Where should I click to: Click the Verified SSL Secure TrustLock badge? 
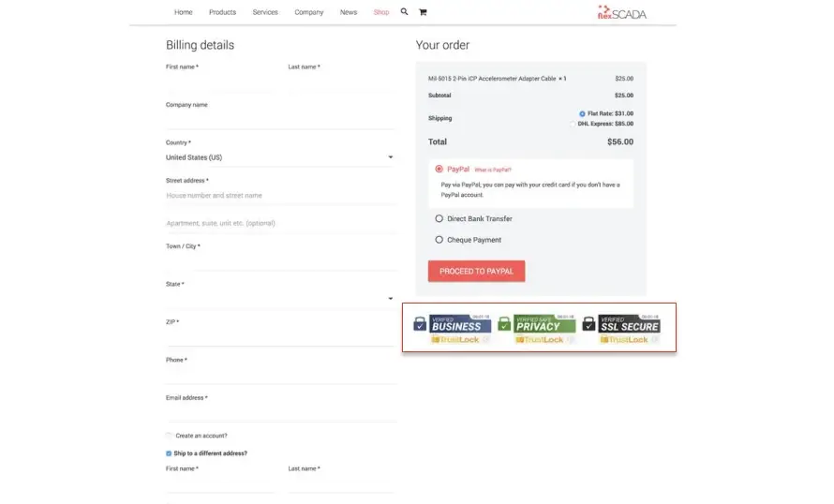coord(621,329)
